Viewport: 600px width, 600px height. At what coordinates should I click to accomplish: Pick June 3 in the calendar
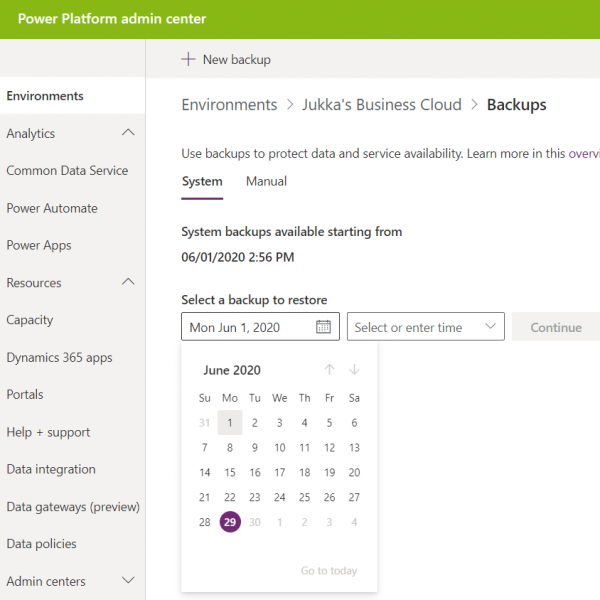[280, 422]
